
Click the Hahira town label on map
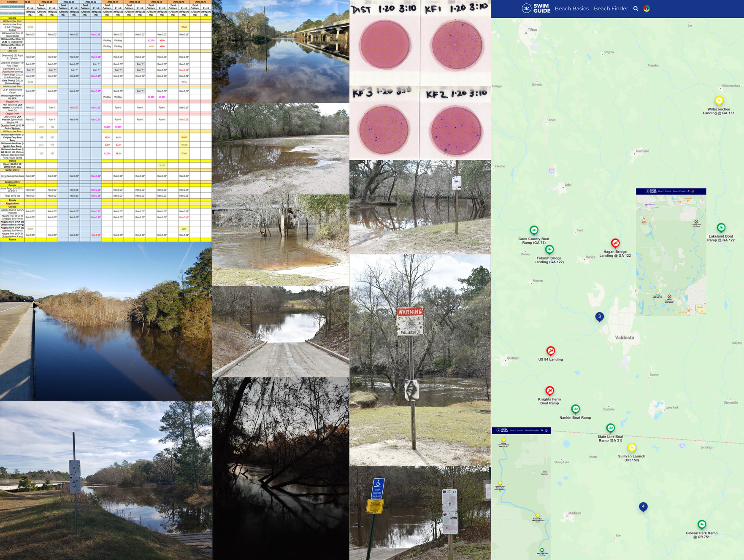[590, 257]
